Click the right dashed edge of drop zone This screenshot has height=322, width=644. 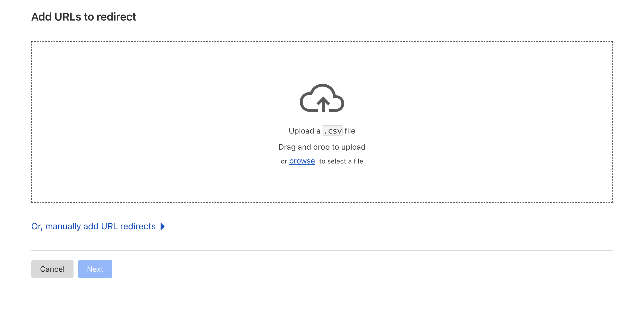pyautogui.click(x=612, y=122)
